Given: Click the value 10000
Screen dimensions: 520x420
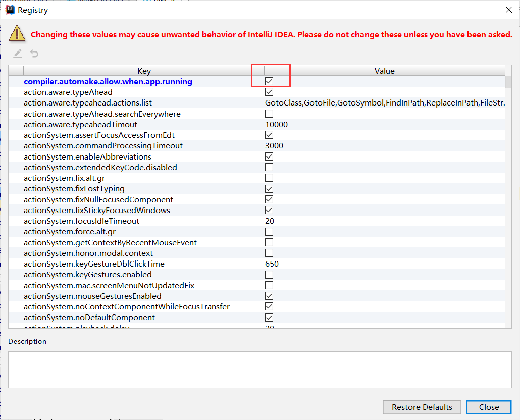Looking at the screenshot, I should (x=276, y=124).
